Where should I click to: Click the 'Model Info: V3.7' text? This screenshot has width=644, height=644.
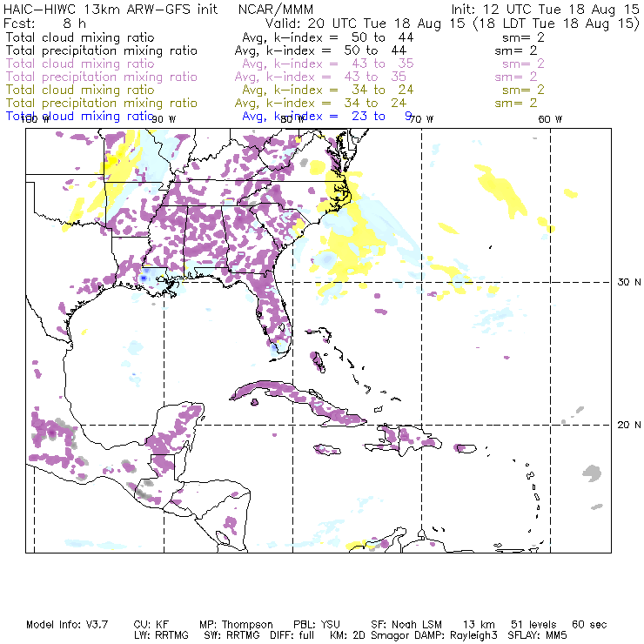(x=67, y=625)
